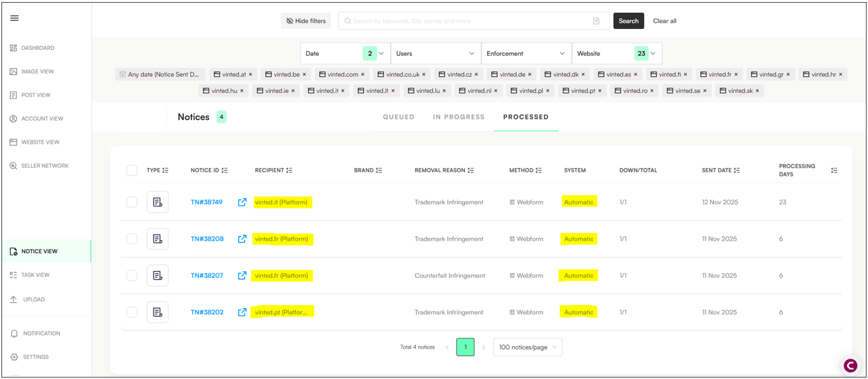
Task: Open the Dashboard icon in sidebar
Action: (13, 48)
